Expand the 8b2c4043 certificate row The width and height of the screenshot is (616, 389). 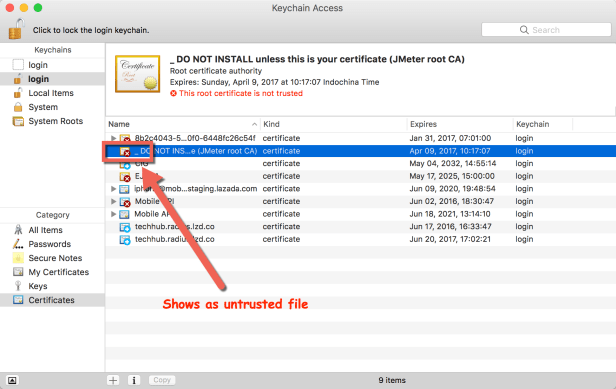[113, 138]
